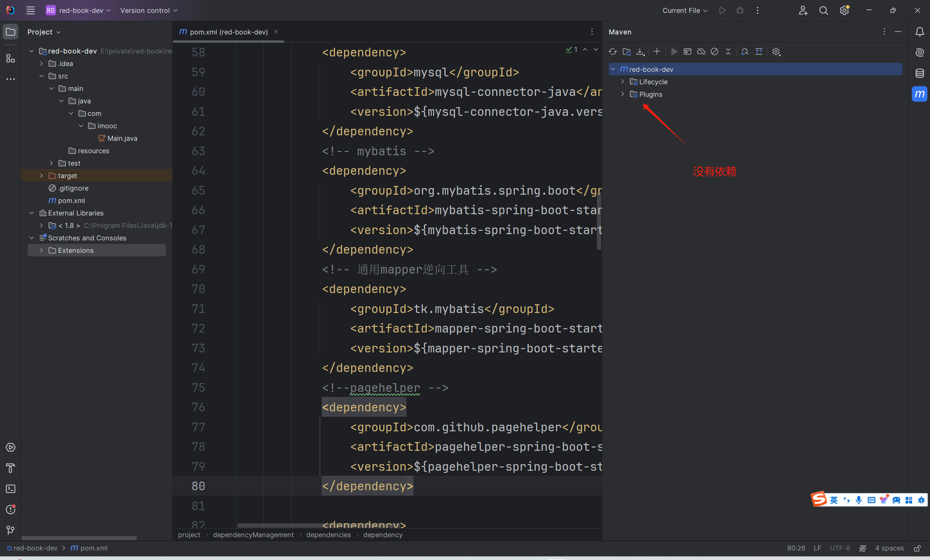930x560 pixels.
Task: Select pom.xml in project tree
Action: point(67,201)
